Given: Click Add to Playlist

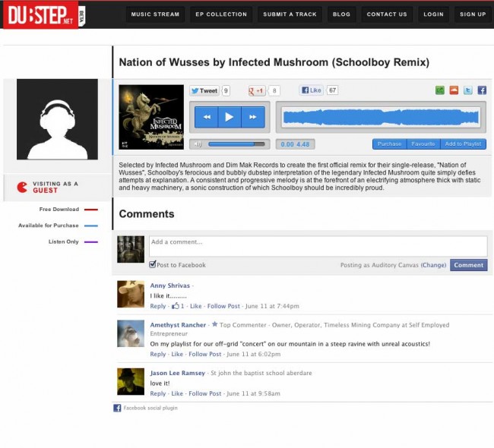Looking at the screenshot, I should tap(463, 144).
